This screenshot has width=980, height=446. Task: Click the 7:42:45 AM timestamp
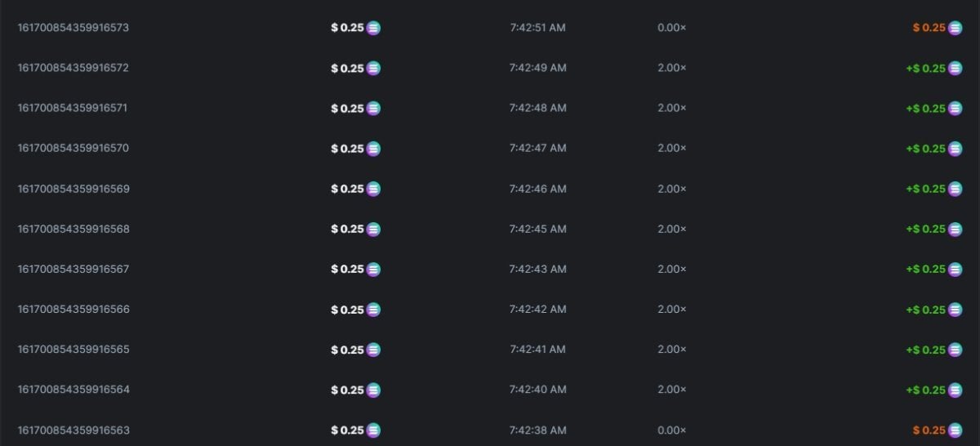pos(537,229)
